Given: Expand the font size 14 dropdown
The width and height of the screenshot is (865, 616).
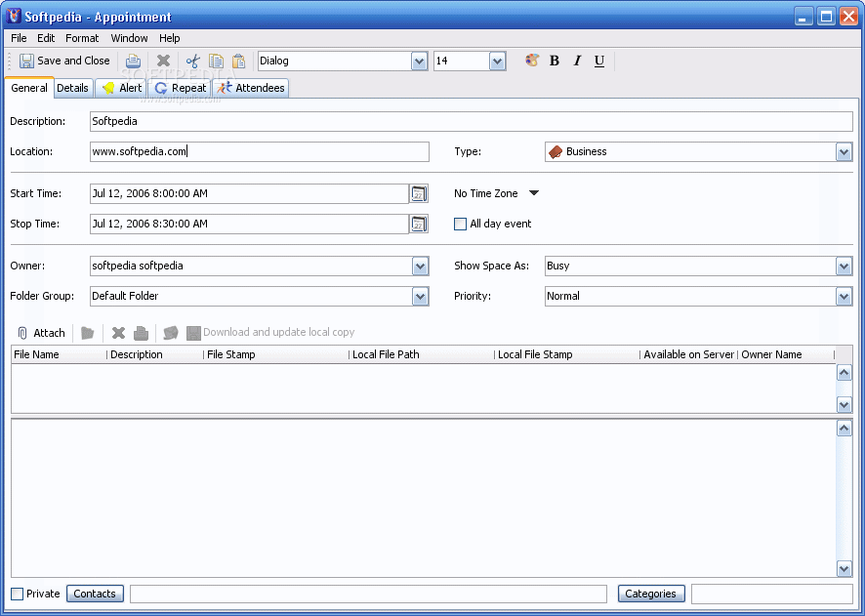Looking at the screenshot, I should click(498, 62).
